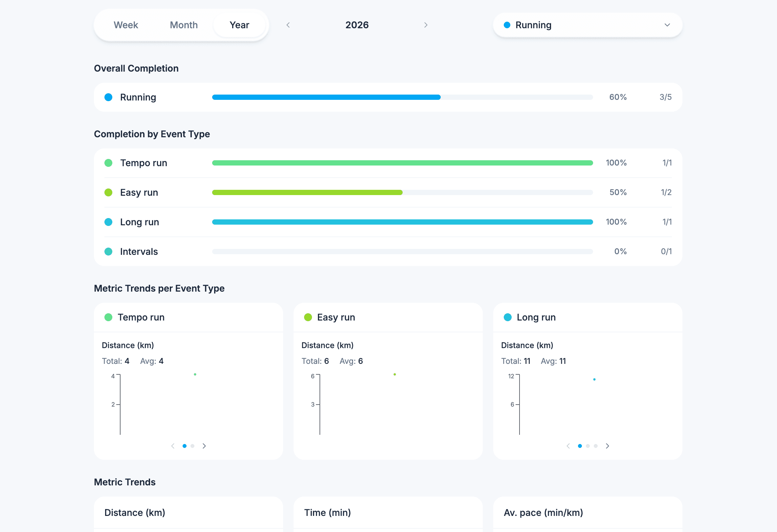Click the data point in Long run chart
Image resolution: width=777 pixels, height=532 pixels.
[x=594, y=380]
